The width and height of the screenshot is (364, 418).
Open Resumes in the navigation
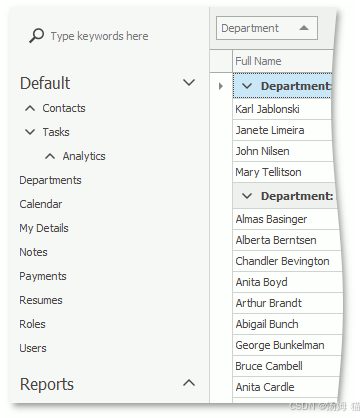[41, 300]
